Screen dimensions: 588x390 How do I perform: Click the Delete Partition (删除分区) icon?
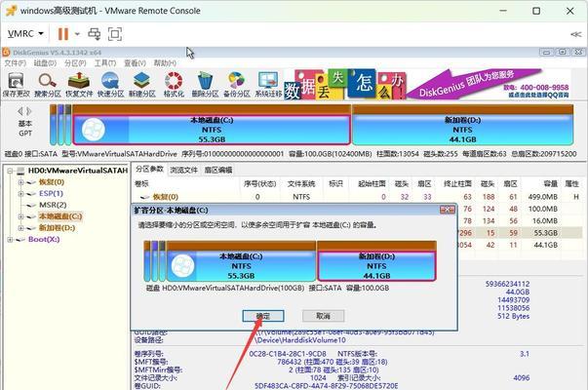pyautogui.click(x=205, y=85)
